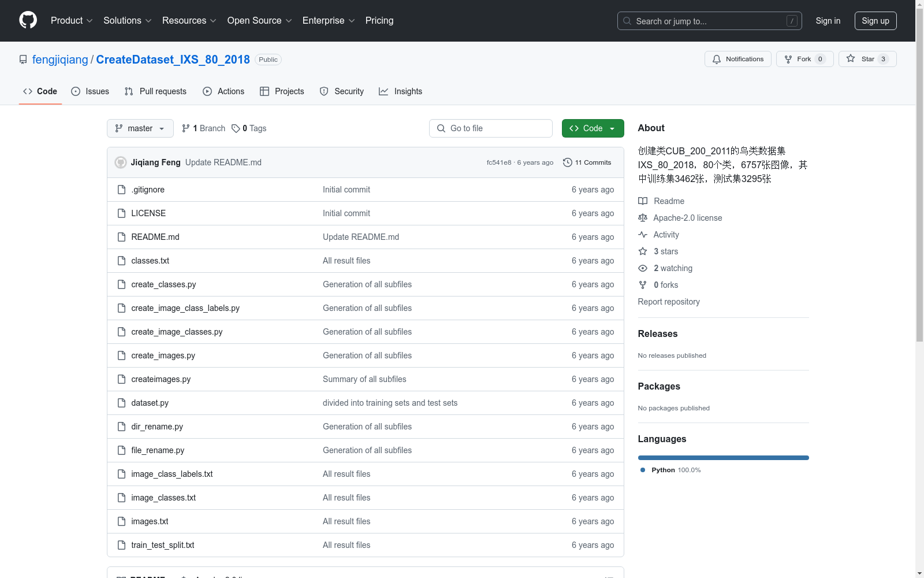Click the Go to file input
The width and height of the screenshot is (924, 578).
[x=491, y=128]
